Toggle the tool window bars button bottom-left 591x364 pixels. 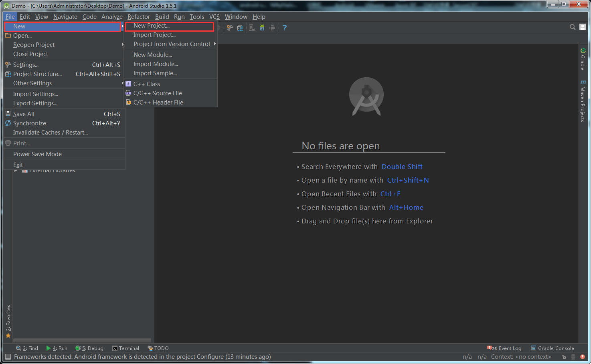pyautogui.click(x=8, y=356)
